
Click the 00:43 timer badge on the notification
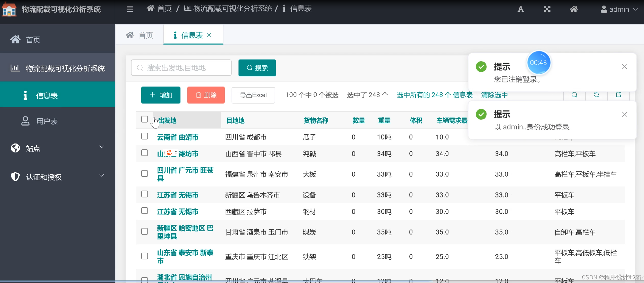pyautogui.click(x=539, y=62)
